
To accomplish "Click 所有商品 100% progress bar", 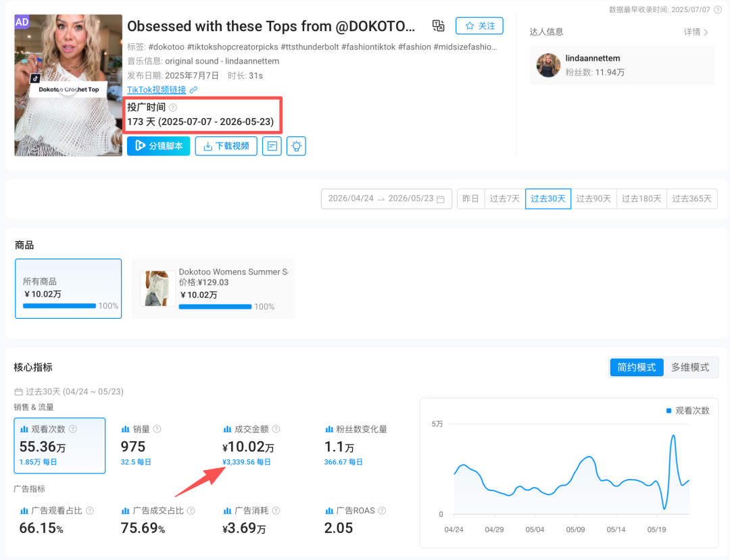I will point(59,306).
